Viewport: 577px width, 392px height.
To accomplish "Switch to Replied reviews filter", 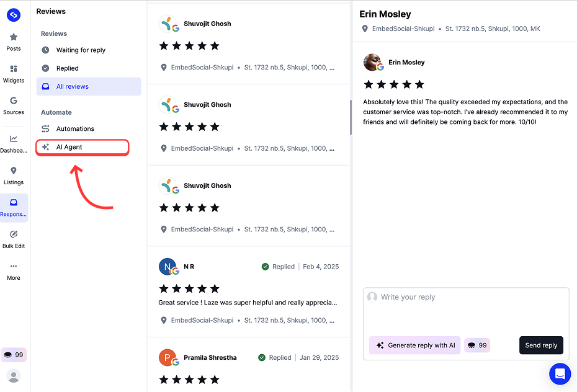I will pyautogui.click(x=67, y=68).
